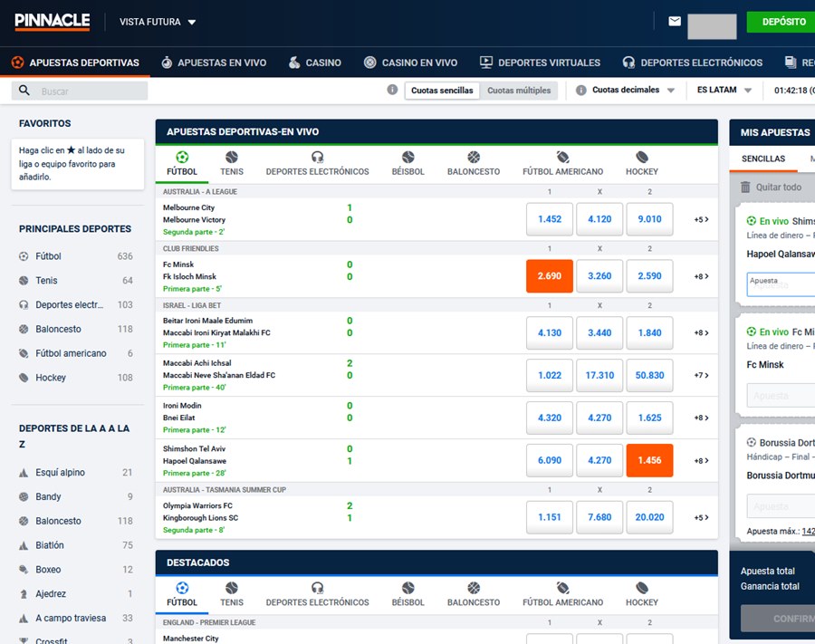
Task: Click the Casino en vivo chip icon
Action: point(369,62)
